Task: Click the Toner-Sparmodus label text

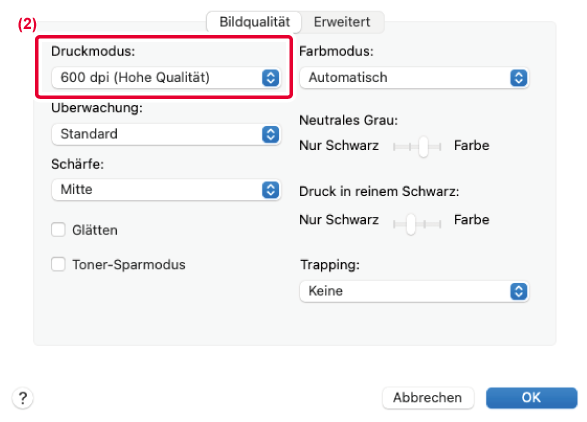Action: click(x=129, y=265)
